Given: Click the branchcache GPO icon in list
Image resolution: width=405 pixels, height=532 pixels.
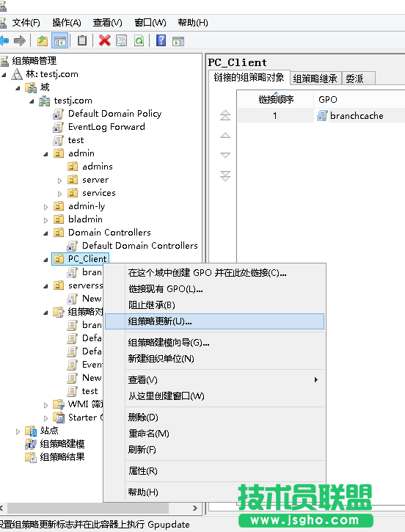Looking at the screenshot, I should point(322,116).
